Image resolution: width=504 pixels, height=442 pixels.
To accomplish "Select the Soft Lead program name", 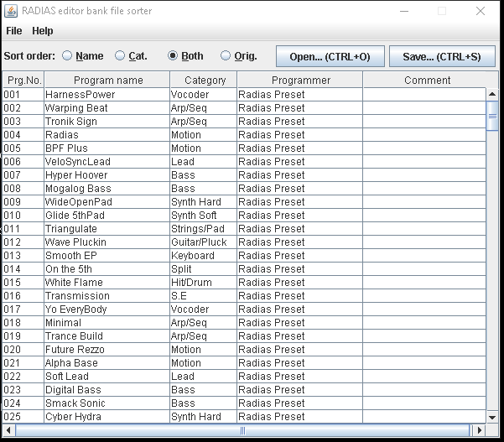I will coord(107,377).
